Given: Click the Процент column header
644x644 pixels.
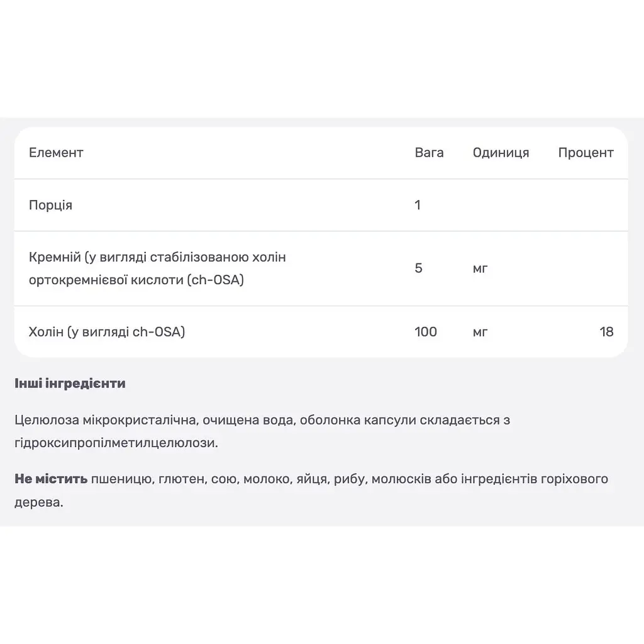Looking at the screenshot, I should point(586,153).
